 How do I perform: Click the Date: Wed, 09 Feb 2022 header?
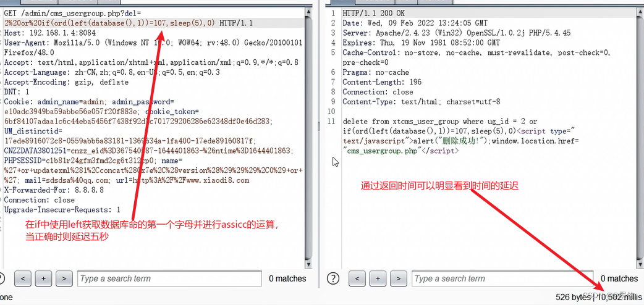point(415,23)
